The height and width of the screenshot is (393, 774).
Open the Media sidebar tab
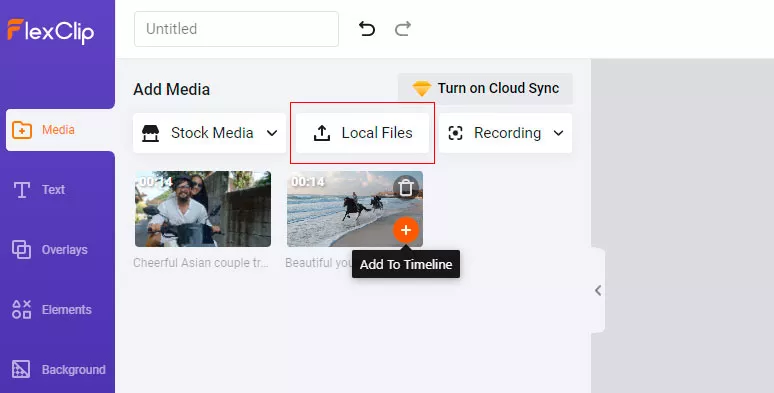point(60,130)
